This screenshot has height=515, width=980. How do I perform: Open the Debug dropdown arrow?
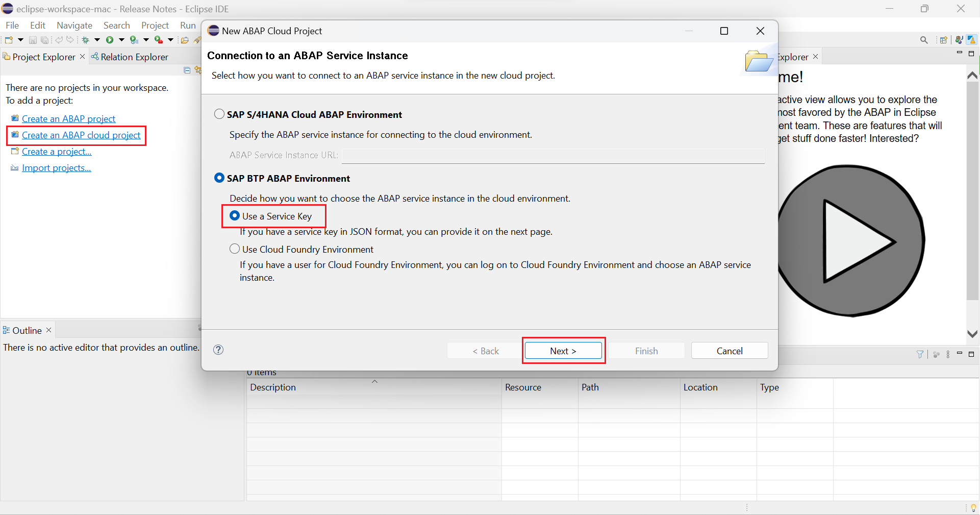(97, 40)
